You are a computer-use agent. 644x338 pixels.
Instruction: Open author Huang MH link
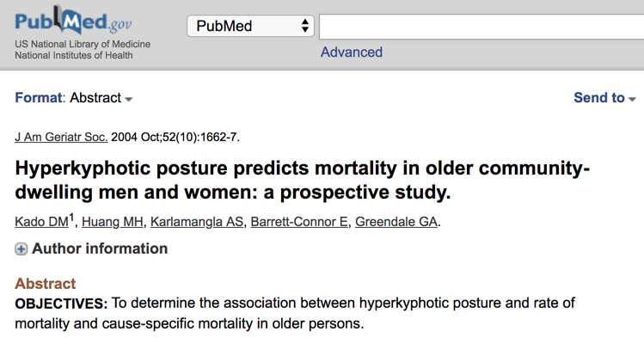point(113,221)
